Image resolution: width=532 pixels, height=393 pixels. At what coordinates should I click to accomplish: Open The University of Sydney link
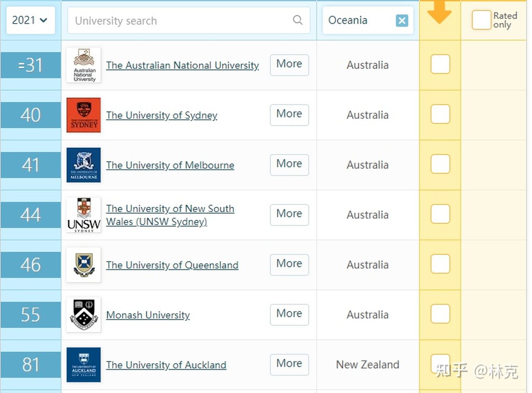tap(162, 115)
